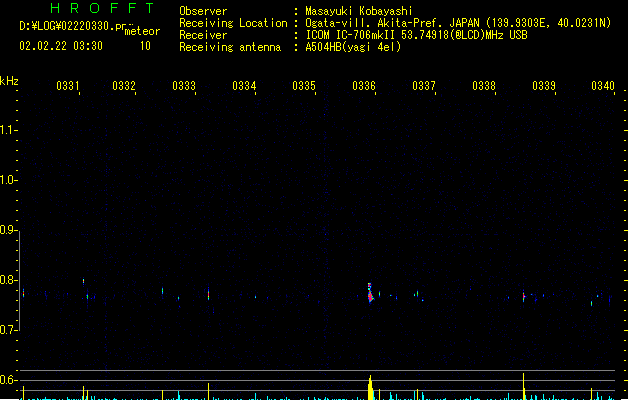Click the meteor count value 10
The height and width of the screenshot is (400, 629).
pyautogui.click(x=145, y=46)
